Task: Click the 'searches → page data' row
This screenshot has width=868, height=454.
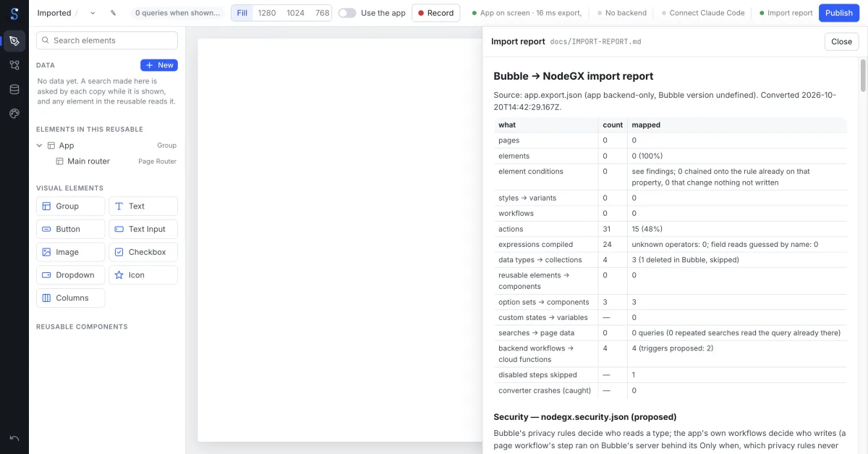Action: click(671, 333)
